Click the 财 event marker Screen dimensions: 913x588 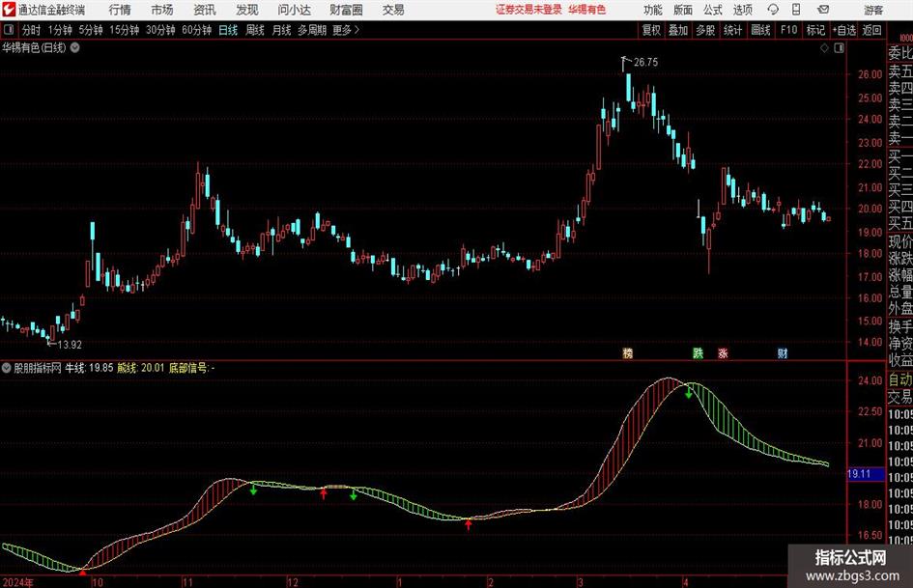click(782, 353)
